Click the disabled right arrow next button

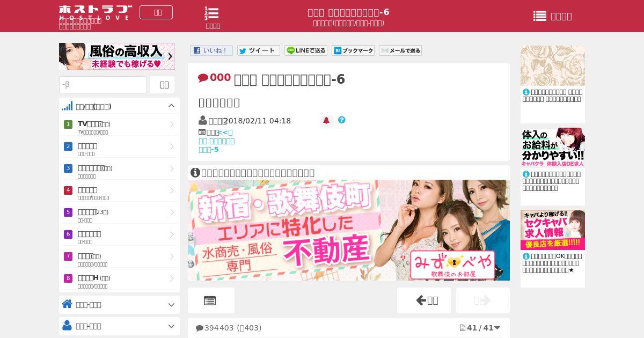click(x=483, y=300)
